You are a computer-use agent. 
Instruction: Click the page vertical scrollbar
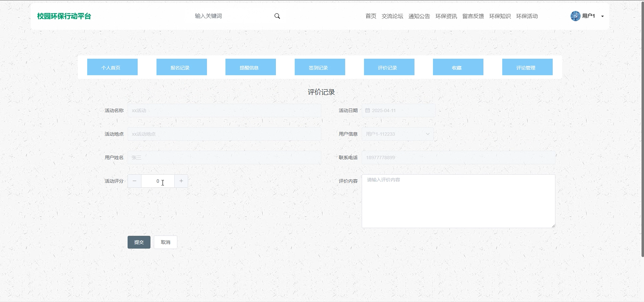click(x=642, y=129)
